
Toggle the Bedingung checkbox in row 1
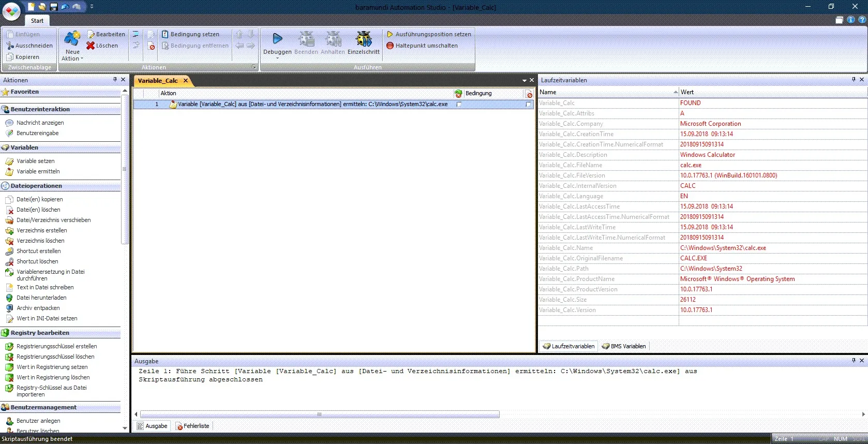459,104
